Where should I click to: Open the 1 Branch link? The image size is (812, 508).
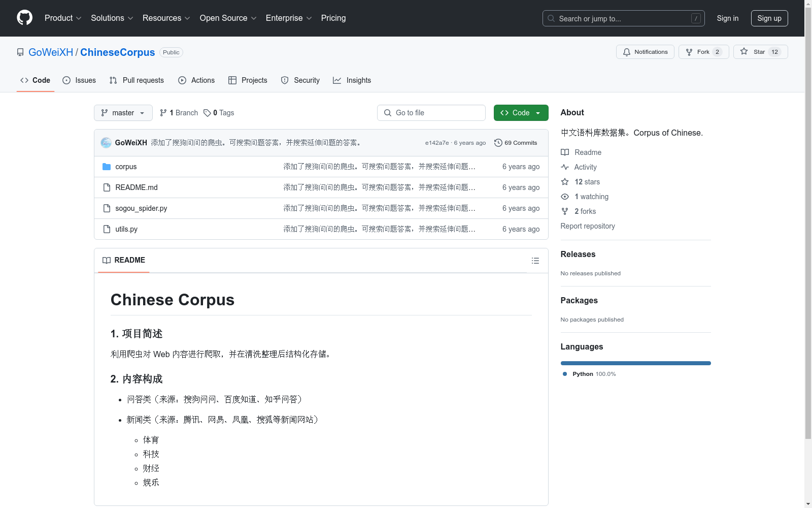179,113
